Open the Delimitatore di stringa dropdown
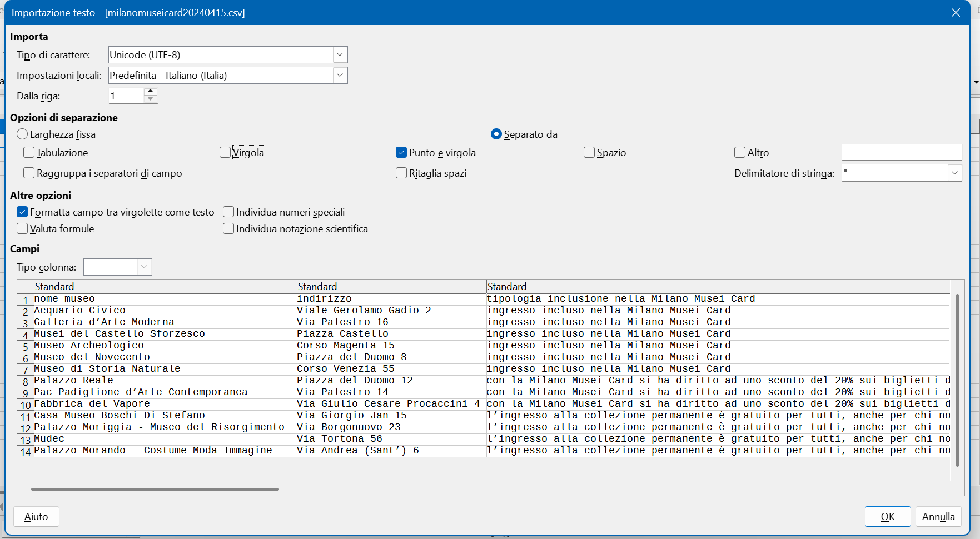This screenshot has height=539, width=980. pos(954,173)
